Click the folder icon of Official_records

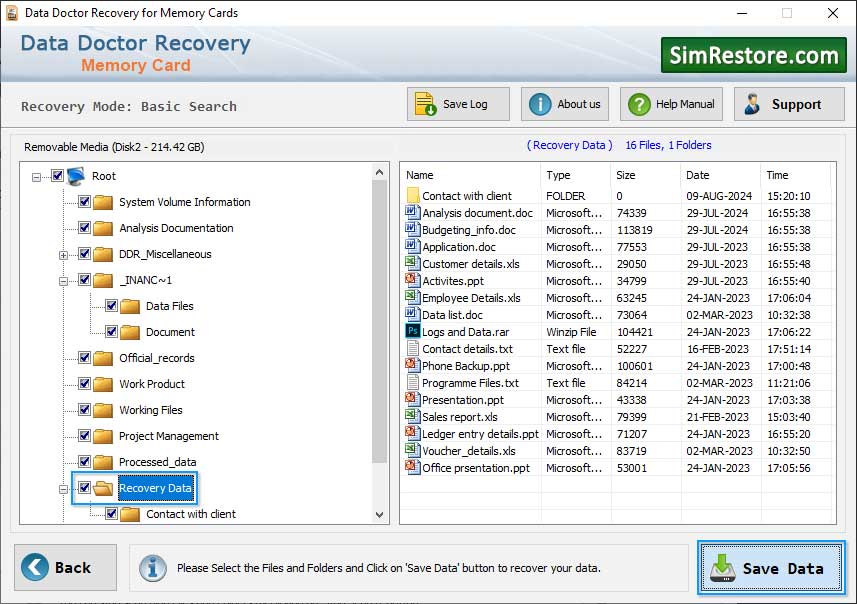(x=103, y=358)
